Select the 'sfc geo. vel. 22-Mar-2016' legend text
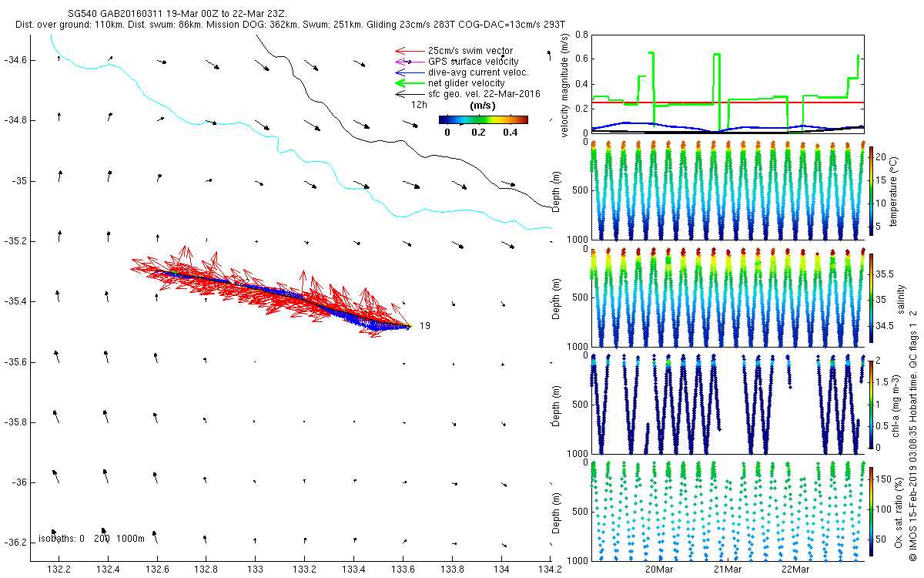This screenshot has height=578, width=924. point(484,94)
